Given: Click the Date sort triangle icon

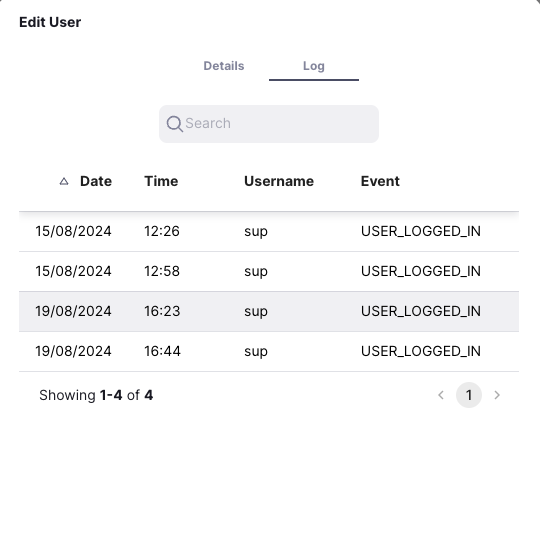Looking at the screenshot, I should 64,181.
